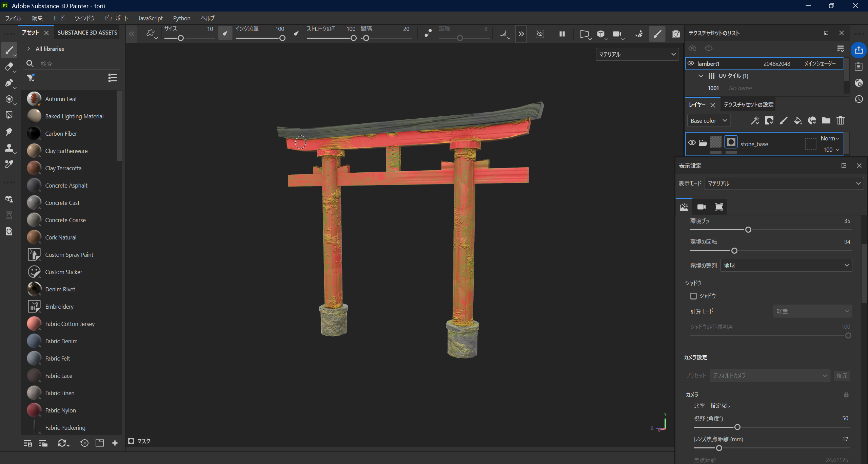
Task: Hide the stone_base layer
Action: pyautogui.click(x=692, y=142)
